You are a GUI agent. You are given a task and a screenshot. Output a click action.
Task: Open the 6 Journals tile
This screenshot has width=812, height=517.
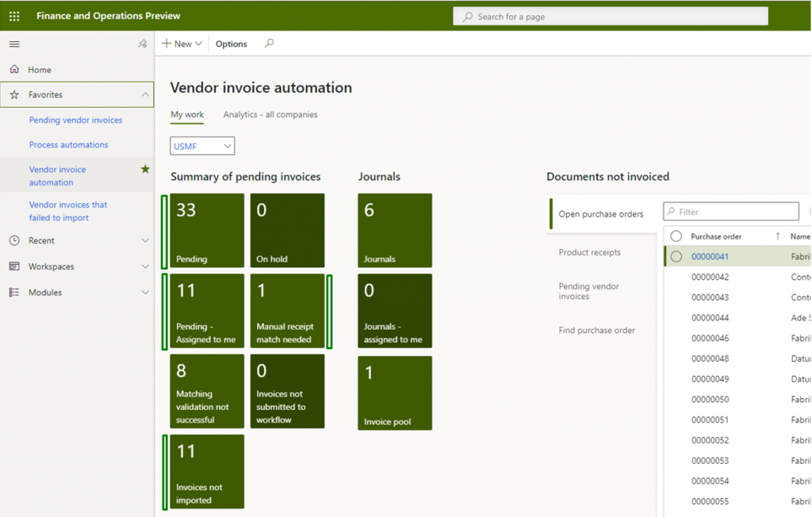pos(395,231)
